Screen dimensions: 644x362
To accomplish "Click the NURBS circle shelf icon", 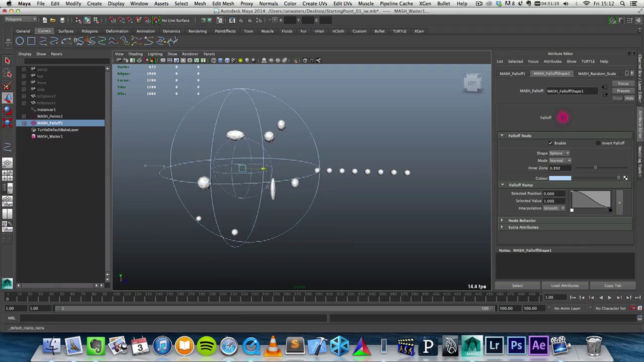I will coord(20,41).
